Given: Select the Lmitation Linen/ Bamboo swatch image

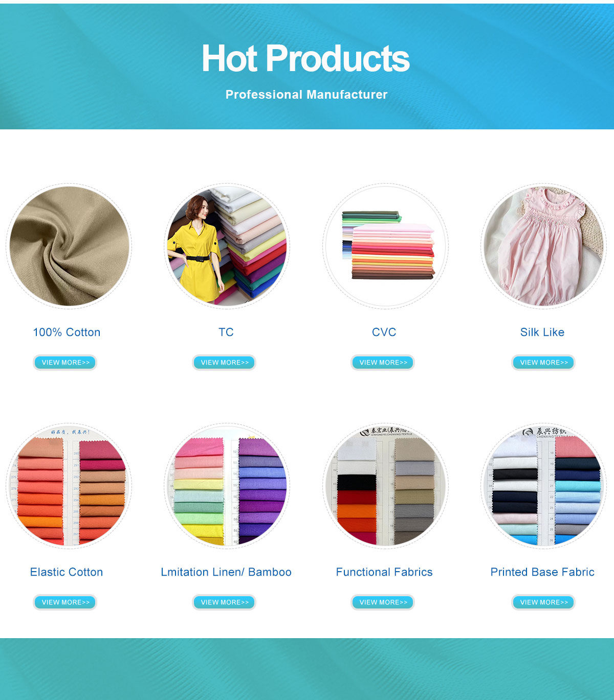Looking at the screenshot, I should click(x=227, y=486).
